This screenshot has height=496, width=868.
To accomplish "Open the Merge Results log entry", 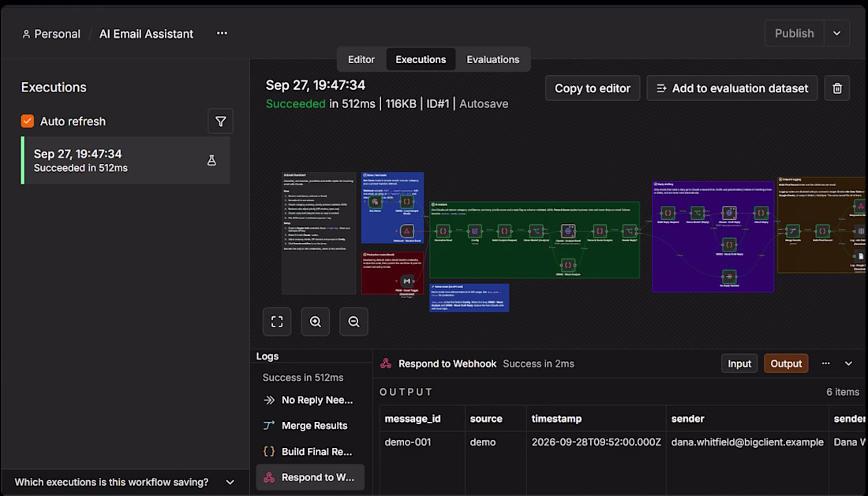I will (310, 425).
